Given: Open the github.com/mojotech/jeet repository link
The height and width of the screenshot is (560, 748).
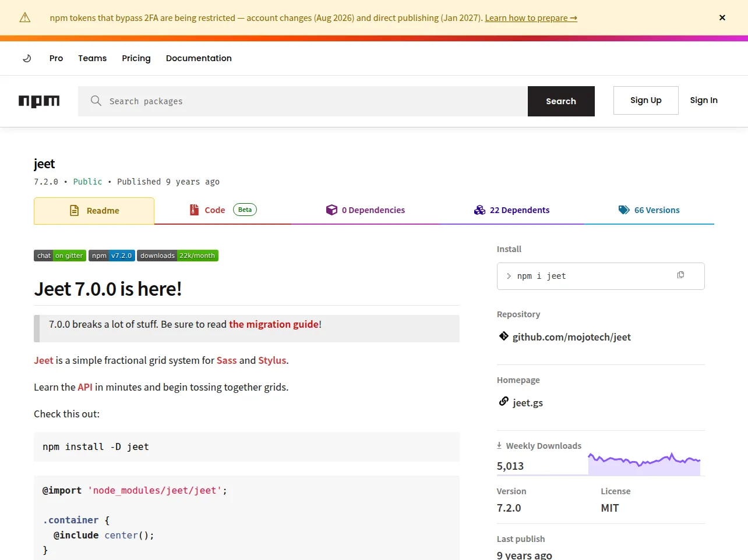Looking at the screenshot, I should (571, 337).
